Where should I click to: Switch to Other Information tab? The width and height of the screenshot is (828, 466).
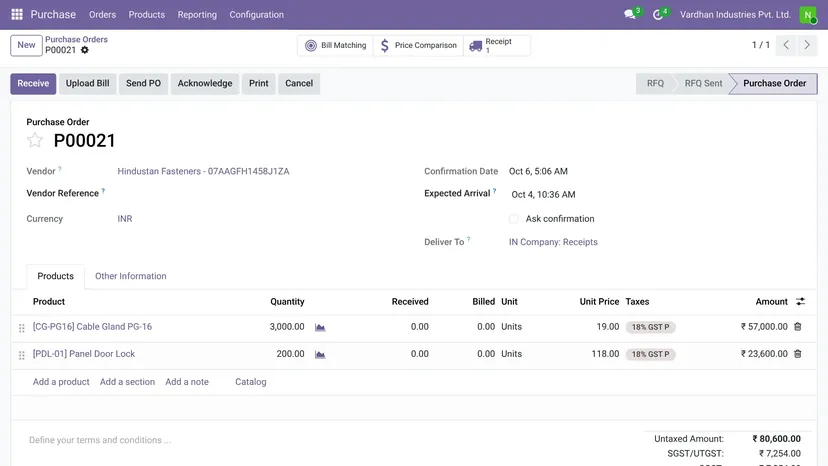(x=130, y=276)
